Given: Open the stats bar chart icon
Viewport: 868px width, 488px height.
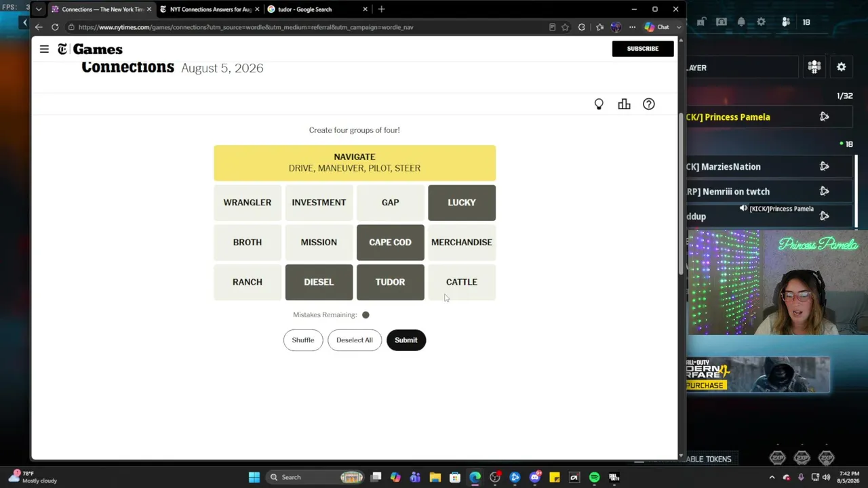Looking at the screenshot, I should (x=624, y=104).
